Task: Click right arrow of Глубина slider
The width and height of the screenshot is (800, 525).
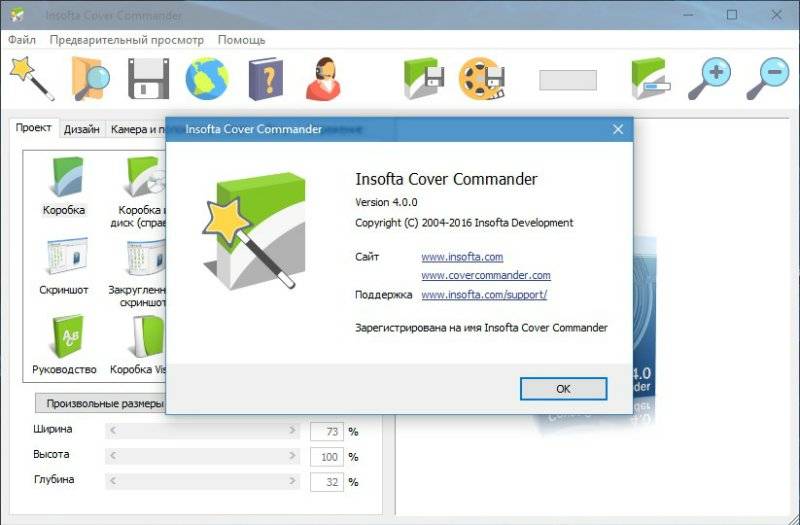Action: (292, 481)
